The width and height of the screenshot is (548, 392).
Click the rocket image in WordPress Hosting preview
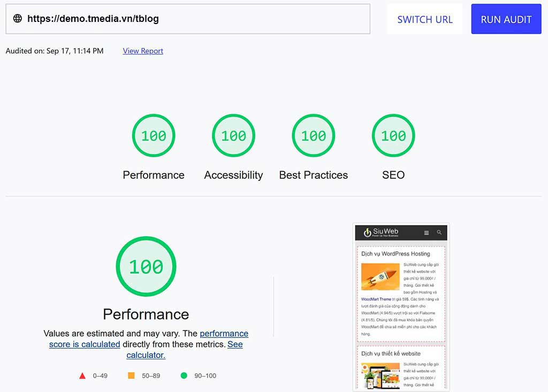tap(380, 276)
